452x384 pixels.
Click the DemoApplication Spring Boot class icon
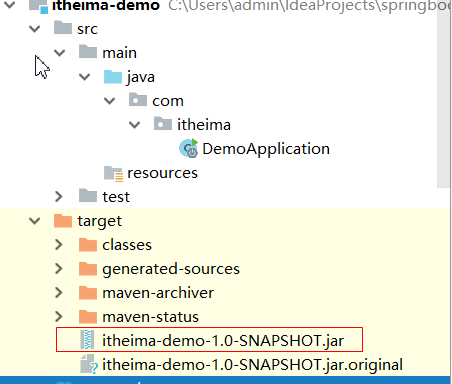click(189, 149)
